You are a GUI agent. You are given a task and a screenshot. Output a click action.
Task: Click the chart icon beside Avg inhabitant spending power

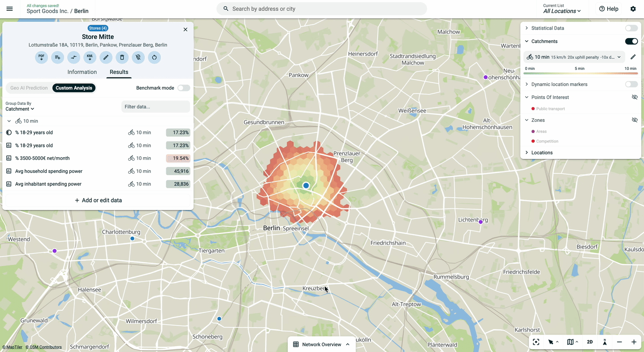coord(9,184)
